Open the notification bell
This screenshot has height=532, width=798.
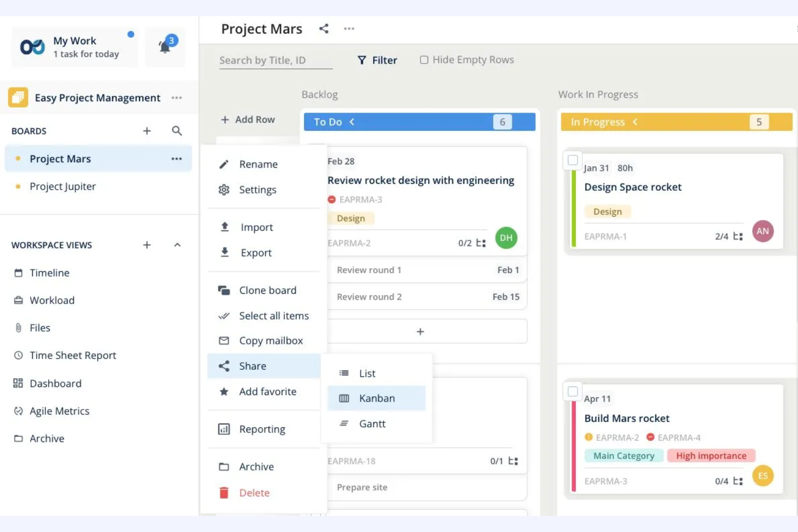165,46
